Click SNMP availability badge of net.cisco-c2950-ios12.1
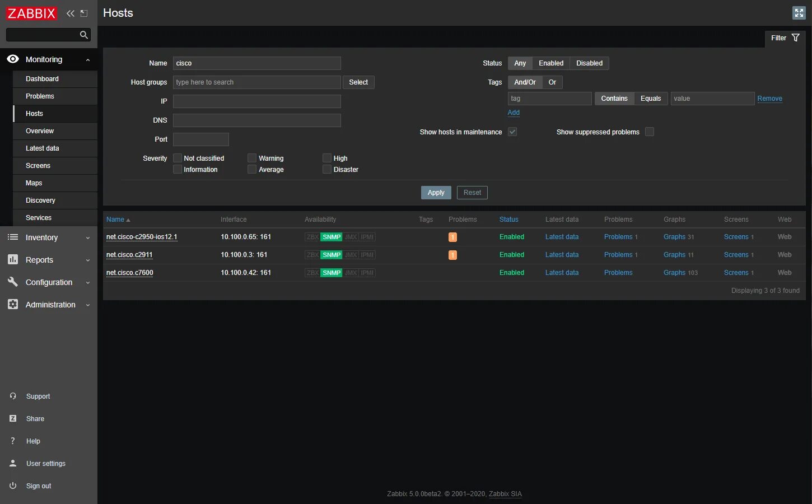Viewport: 812px width, 504px height. (x=332, y=237)
